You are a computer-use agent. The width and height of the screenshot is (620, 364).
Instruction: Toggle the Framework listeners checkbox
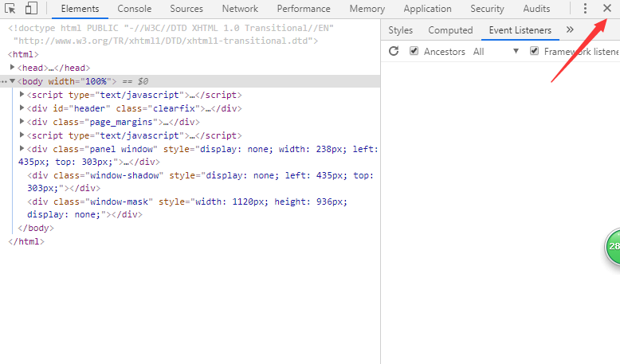pos(534,51)
